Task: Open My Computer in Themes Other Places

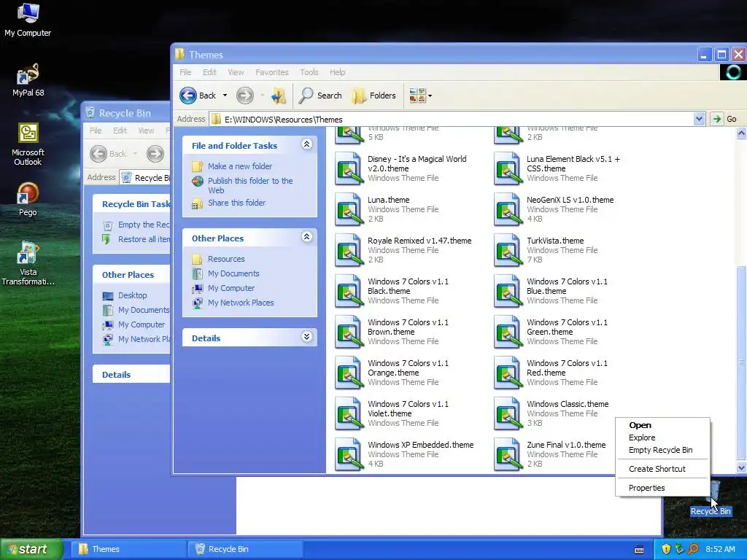Action: click(231, 288)
